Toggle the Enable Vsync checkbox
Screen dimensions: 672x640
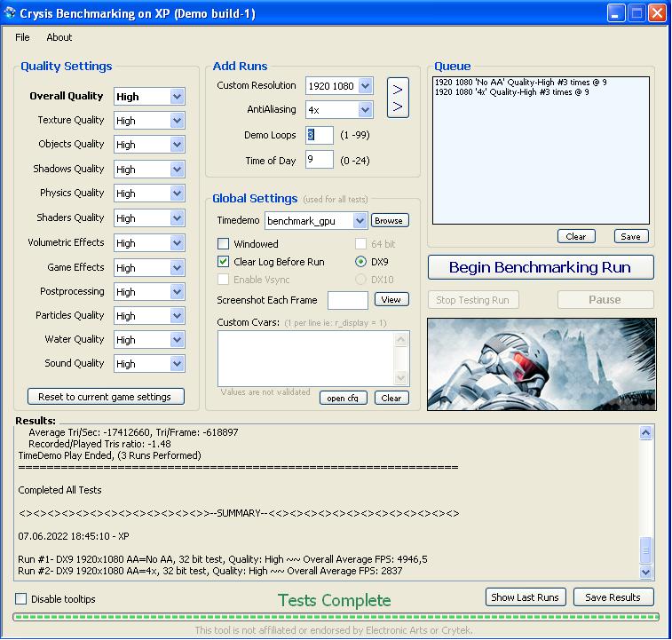(x=224, y=280)
